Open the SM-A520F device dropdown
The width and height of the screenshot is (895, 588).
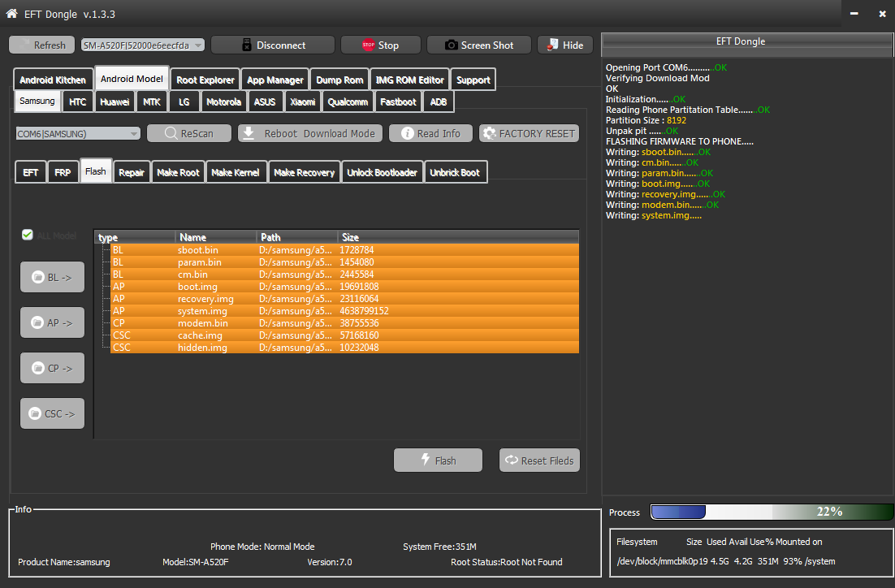[143, 45]
